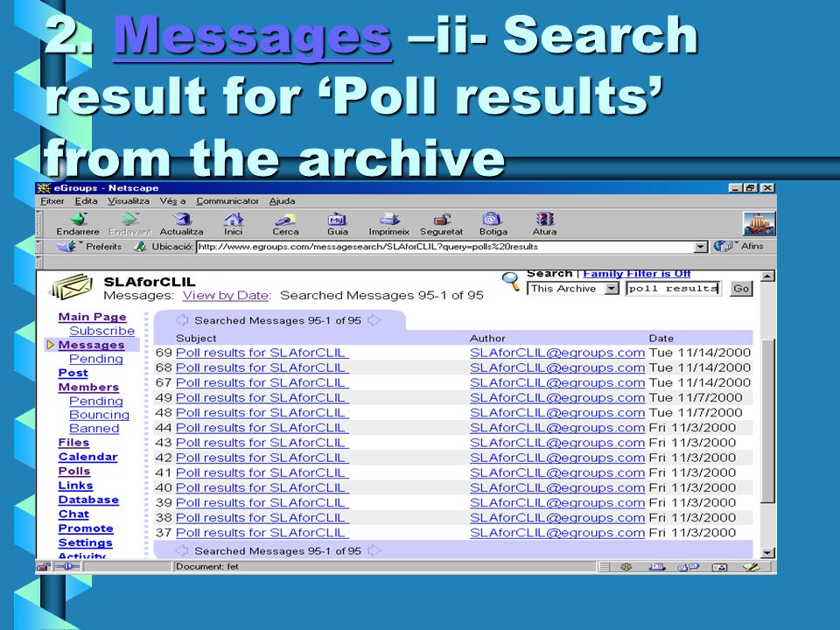Click the Date column header text
This screenshot has width=840, height=630.
[661, 338]
